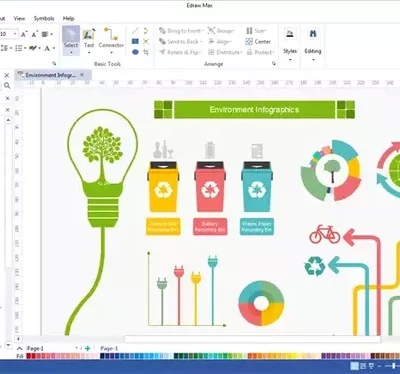Choose the Text tool
The height and width of the screenshot is (374, 400).
click(x=89, y=40)
